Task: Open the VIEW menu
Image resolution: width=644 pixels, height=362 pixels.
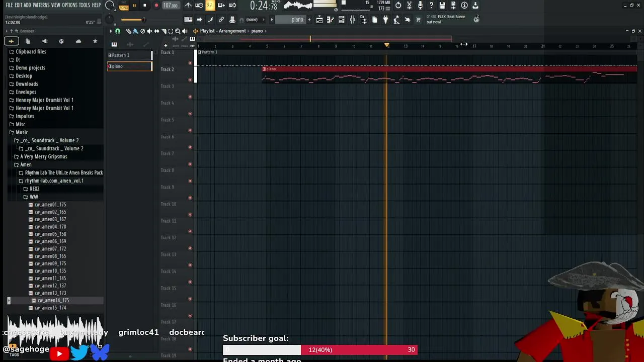Action: (x=56, y=5)
